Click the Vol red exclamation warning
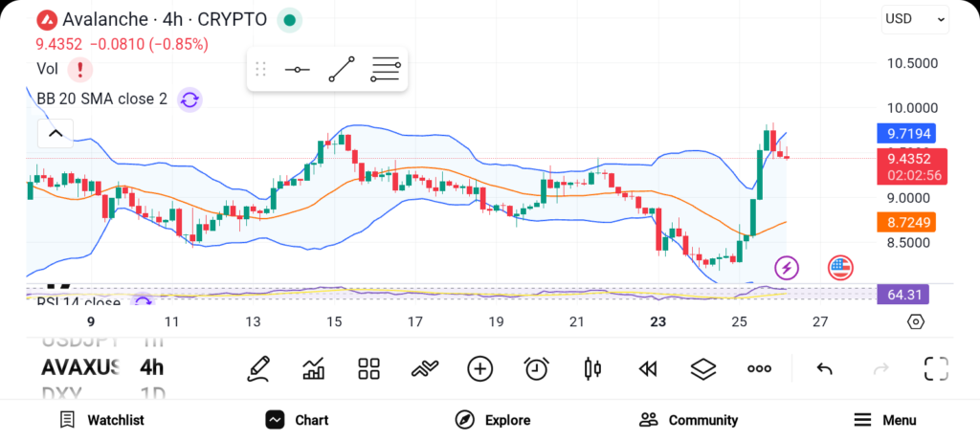Image resolution: width=980 pixels, height=441 pixels. (80, 69)
